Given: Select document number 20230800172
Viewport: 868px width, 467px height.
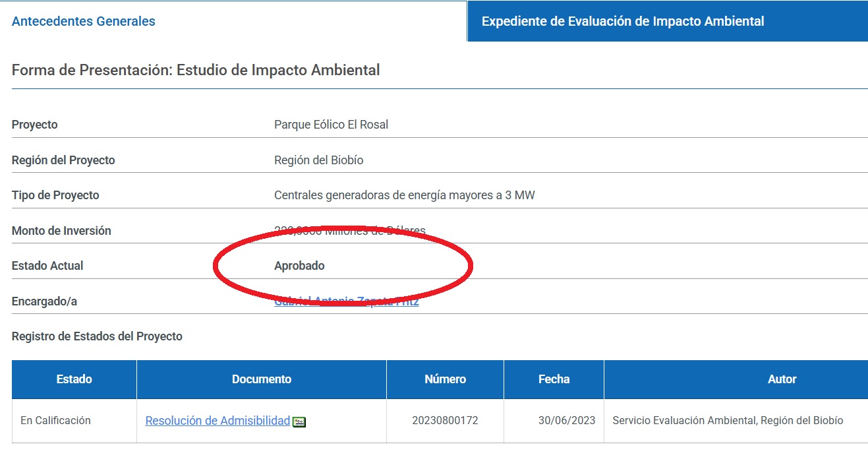Looking at the screenshot, I should [x=445, y=421].
